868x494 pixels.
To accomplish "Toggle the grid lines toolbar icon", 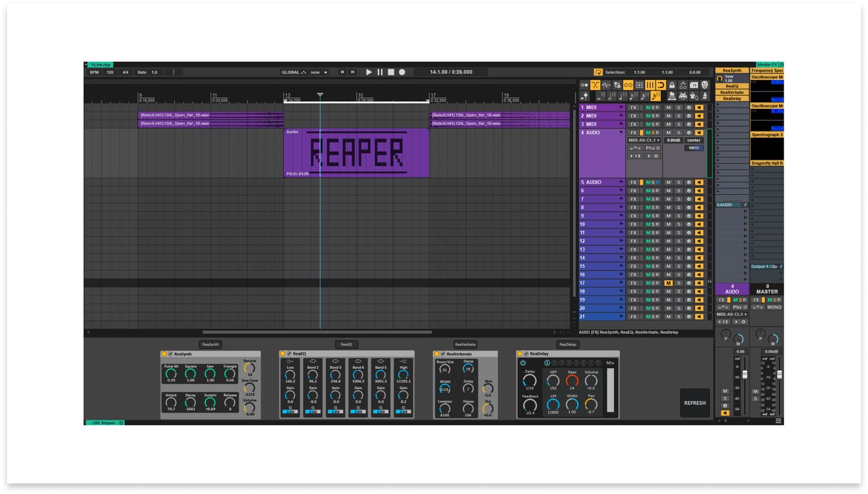I will point(650,85).
